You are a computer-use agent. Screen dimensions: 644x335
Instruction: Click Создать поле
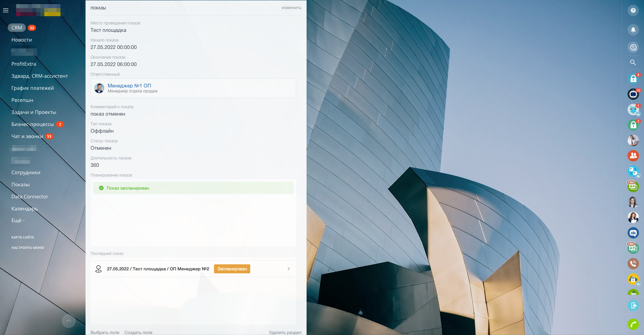[x=138, y=332]
